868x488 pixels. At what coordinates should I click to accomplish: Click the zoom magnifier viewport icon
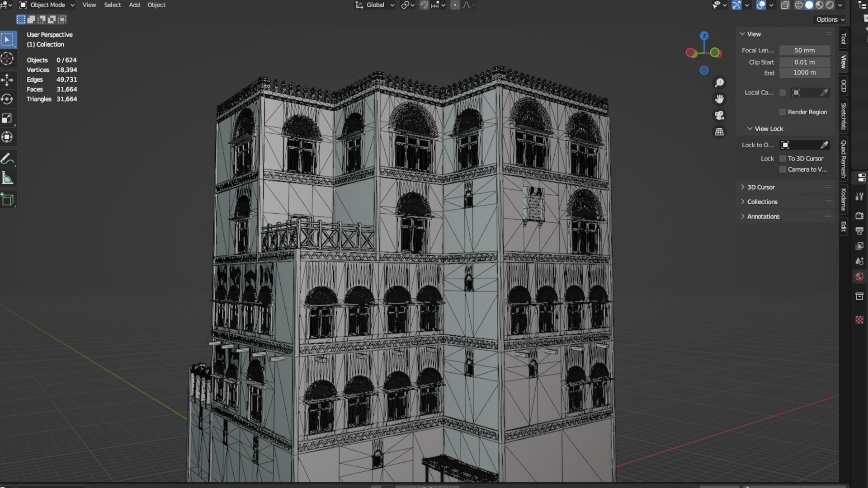click(x=719, y=83)
